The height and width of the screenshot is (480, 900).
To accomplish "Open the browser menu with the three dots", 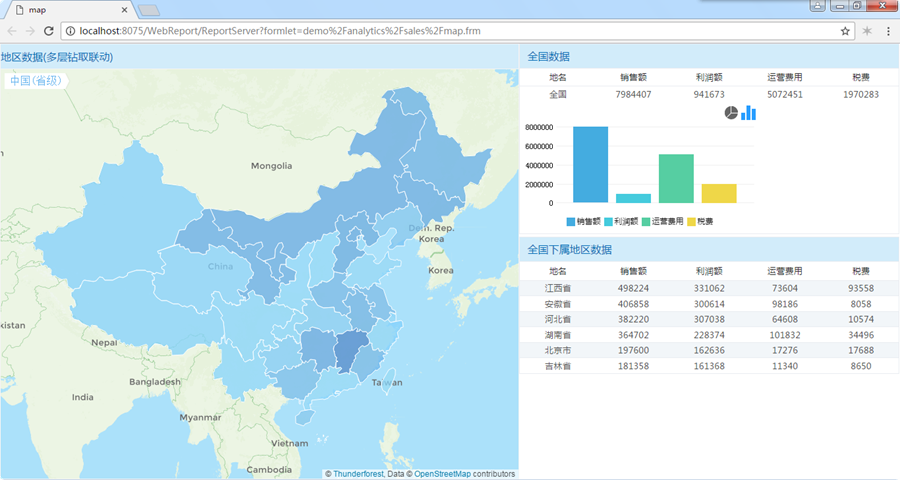I will [x=889, y=31].
